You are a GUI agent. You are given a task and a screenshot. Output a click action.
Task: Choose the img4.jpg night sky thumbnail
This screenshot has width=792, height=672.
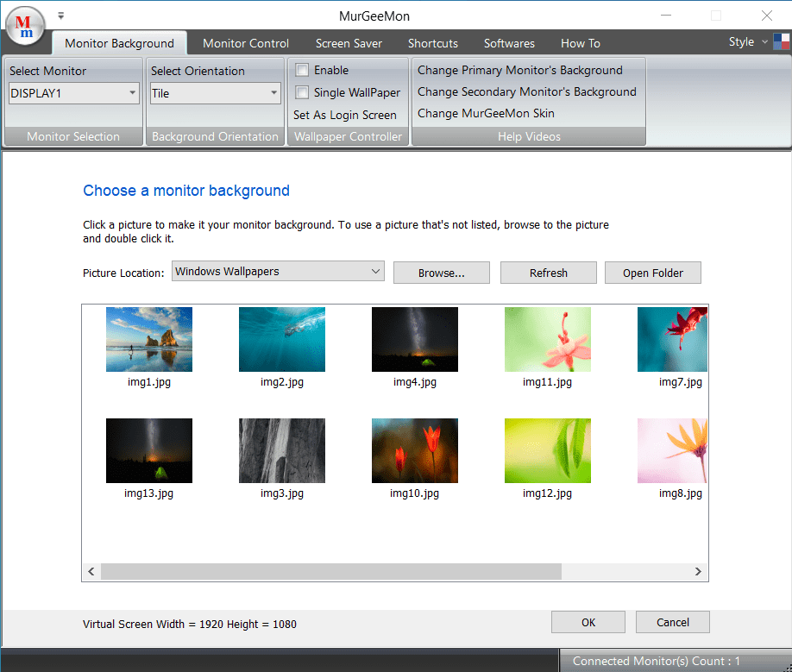[415, 339]
